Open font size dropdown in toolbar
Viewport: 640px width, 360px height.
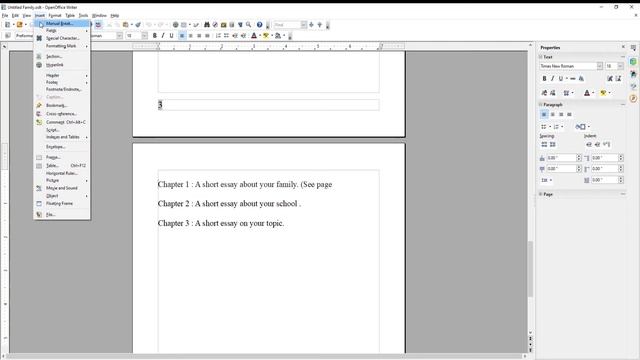[x=144, y=36]
